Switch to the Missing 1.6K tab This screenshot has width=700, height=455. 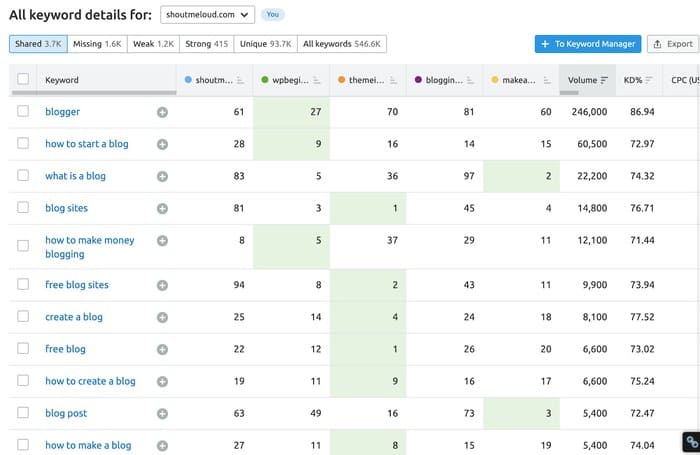click(x=97, y=44)
